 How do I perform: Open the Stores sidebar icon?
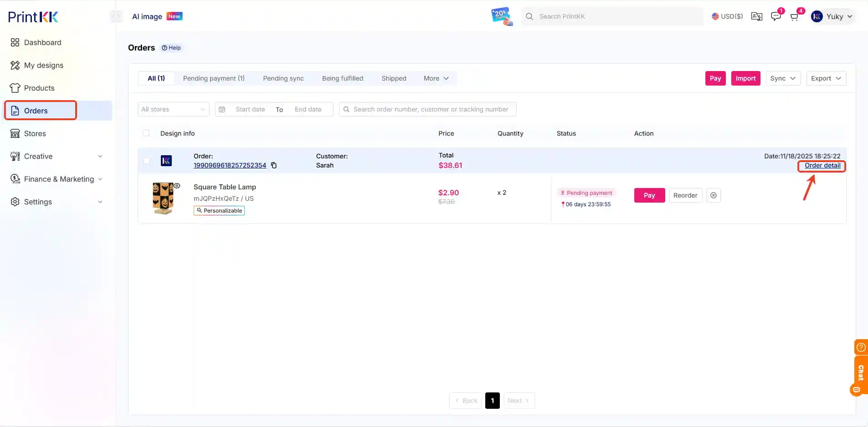[x=15, y=133]
